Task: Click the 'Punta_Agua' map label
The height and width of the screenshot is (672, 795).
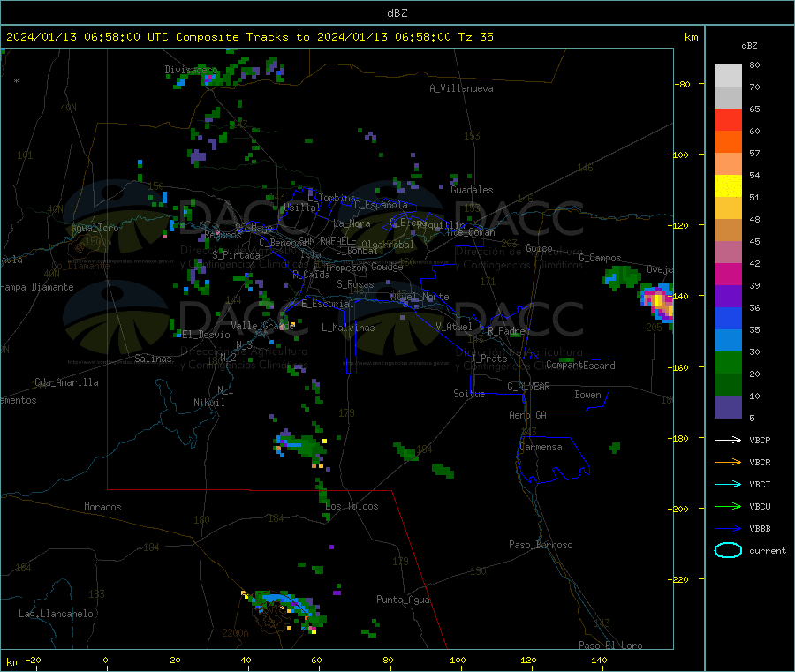Action: pos(403,600)
